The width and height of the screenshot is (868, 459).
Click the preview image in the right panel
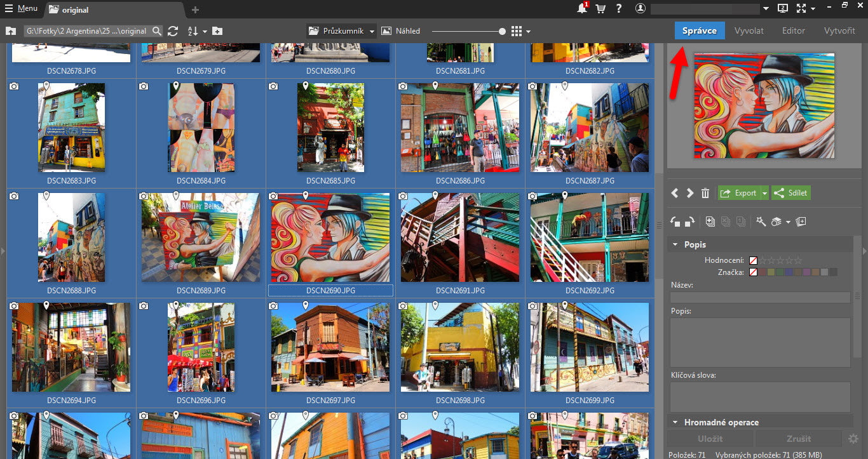click(x=764, y=105)
